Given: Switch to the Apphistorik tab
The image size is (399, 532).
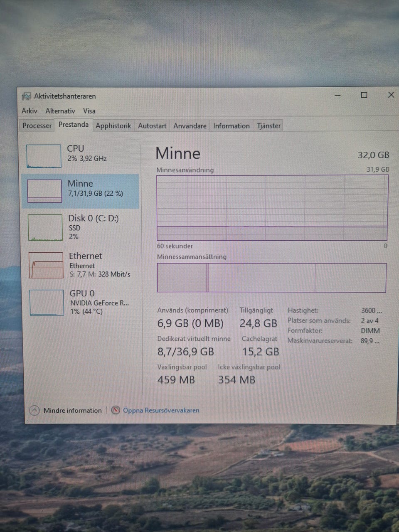Looking at the screenshot, I should click(x=113, y=126).
